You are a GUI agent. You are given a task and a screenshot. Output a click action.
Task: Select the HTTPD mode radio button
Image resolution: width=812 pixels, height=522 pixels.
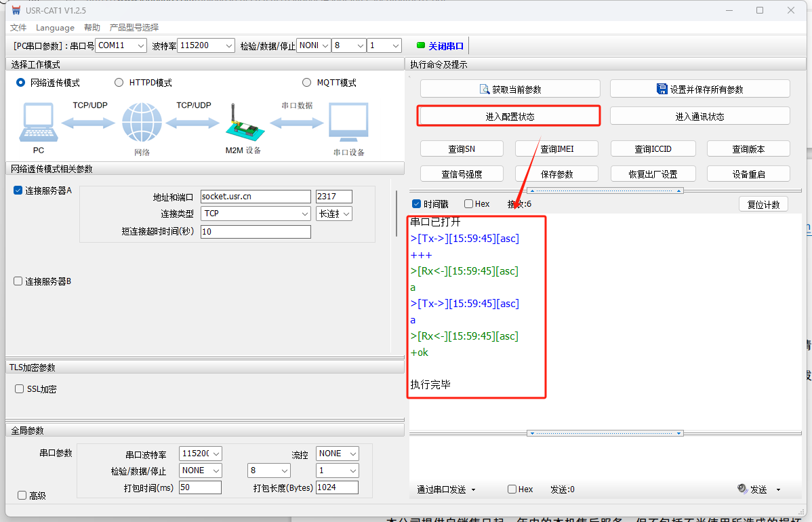[119, 83]
